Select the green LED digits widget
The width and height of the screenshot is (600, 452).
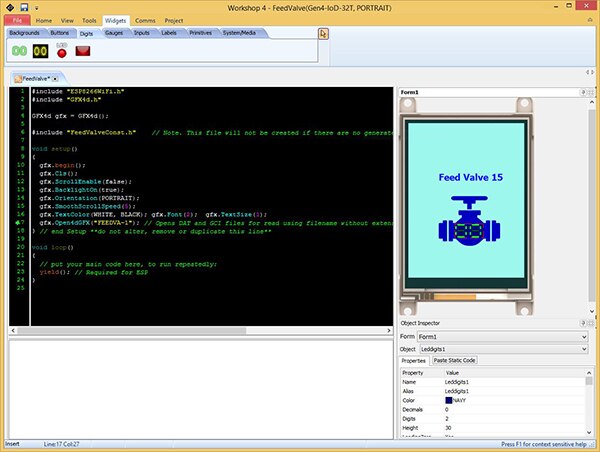18,50
